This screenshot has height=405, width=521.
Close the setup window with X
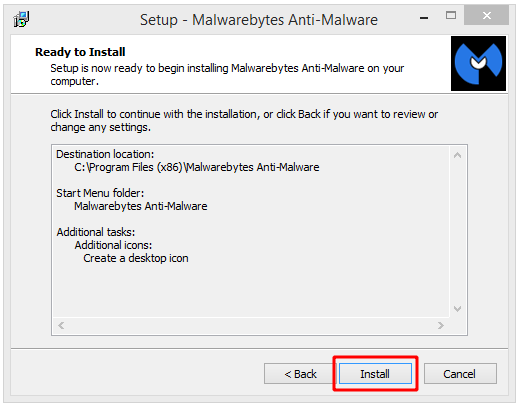pyautogui.click(x=487, y=15)
